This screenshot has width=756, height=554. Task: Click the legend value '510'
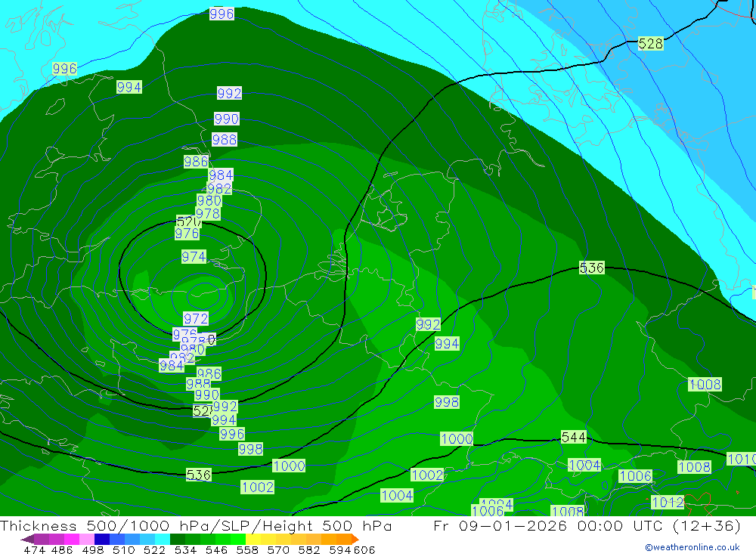coord(123,549)
